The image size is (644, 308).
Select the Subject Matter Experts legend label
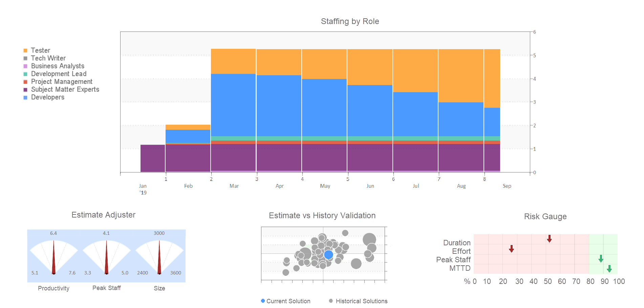[x=65, y=89]
